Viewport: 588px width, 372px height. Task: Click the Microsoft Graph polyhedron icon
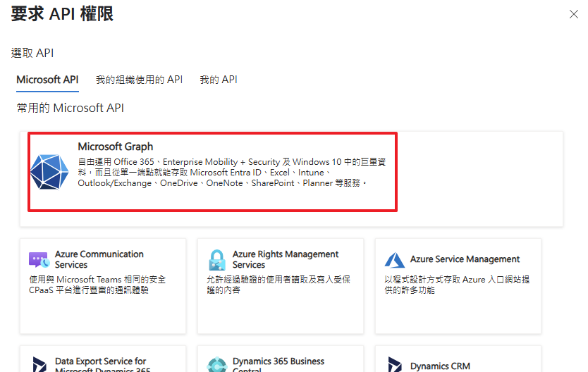pos(49,171)
